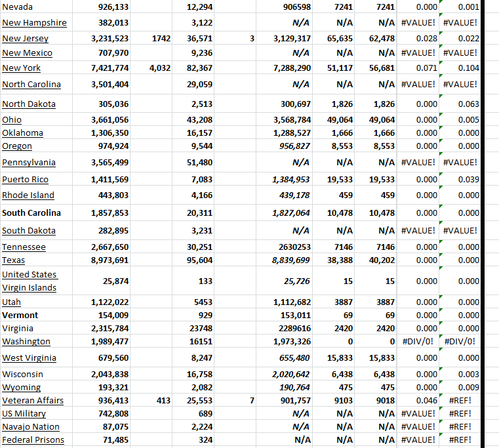Follow the West Virginia link
Viewport: 499px width, 448px height.
[x=29, y=358]
